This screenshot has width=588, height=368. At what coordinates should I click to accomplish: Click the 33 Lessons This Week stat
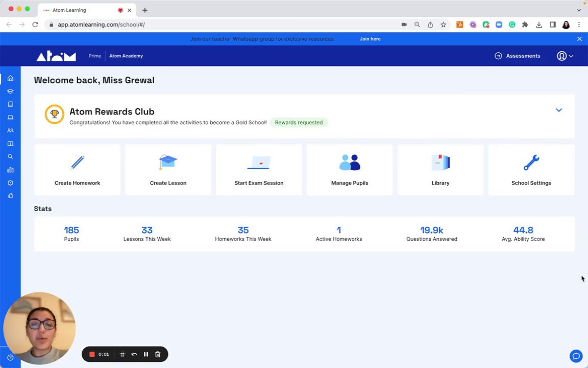point(147,234)
